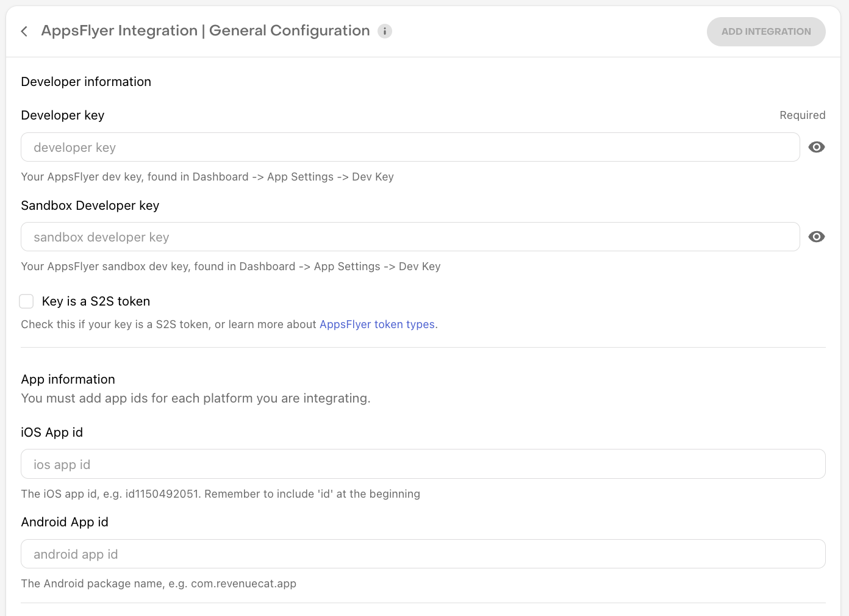Viewport: 849px width, 616px height.
Task: Focus the sandbox developer key field
Action: (x=410, y=237)
